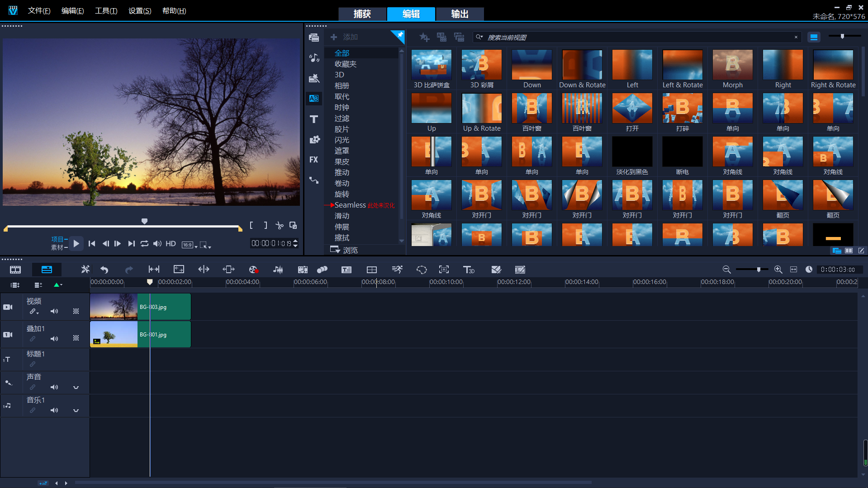Open the green chapter/cue point dropdown
This screenshot has width=868, height=488.
point(58,285)
